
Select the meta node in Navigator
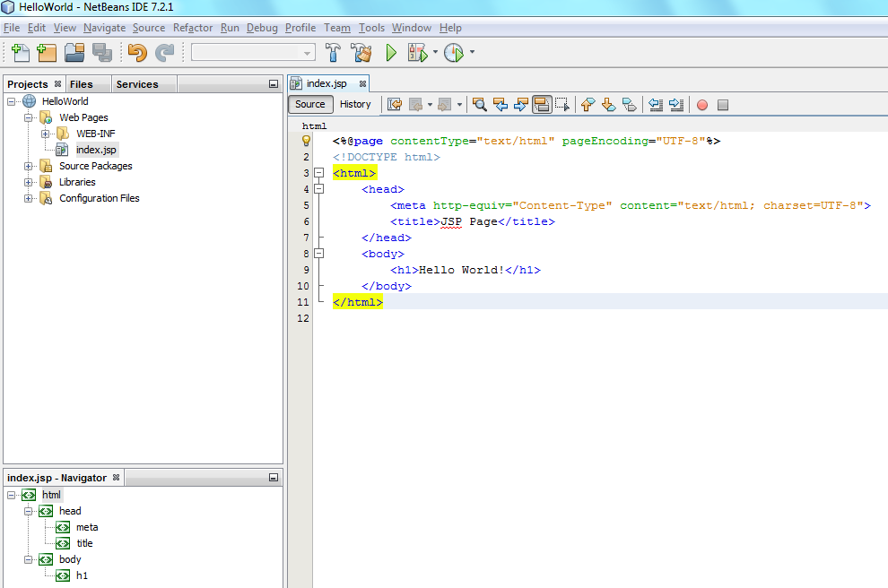(87, 527)
